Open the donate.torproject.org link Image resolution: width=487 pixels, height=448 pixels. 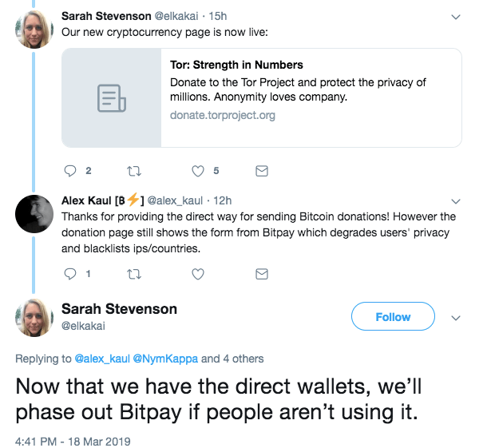pyautogui.click(x=222, y=115)
